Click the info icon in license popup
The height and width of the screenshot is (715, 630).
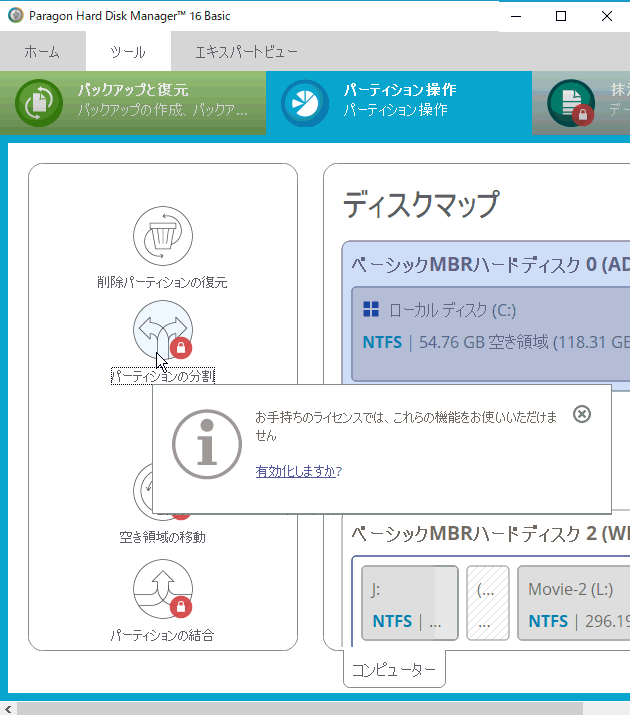coord(206,443)
